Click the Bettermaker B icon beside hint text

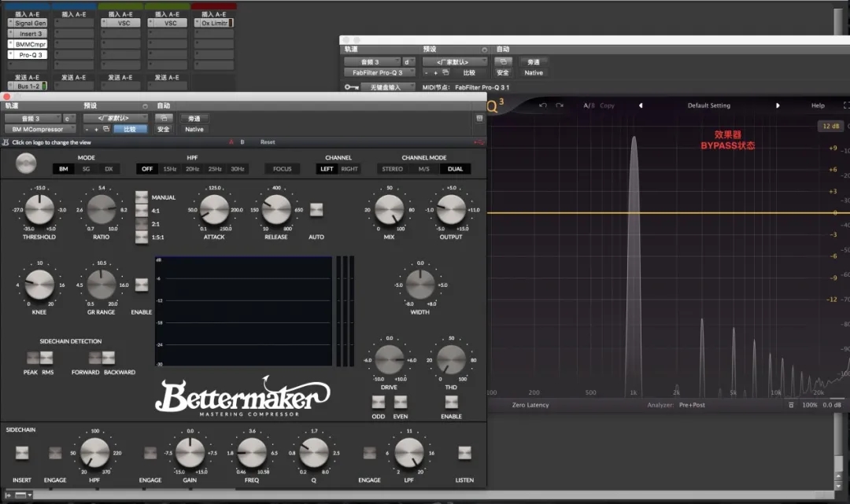pos(6,142)
